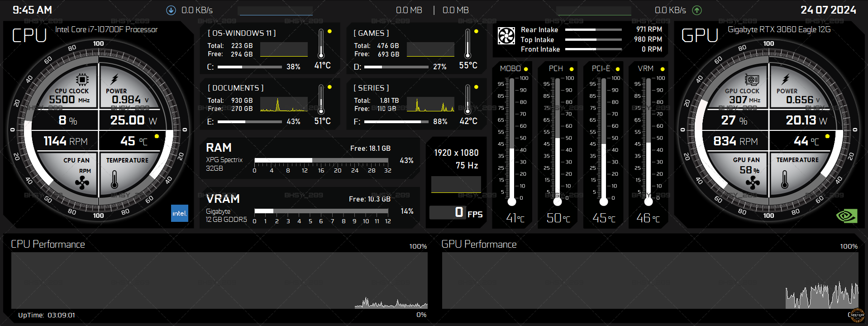Click the Top Intake fan speed bar
The image size is (868, 326).
click(593, 39)
